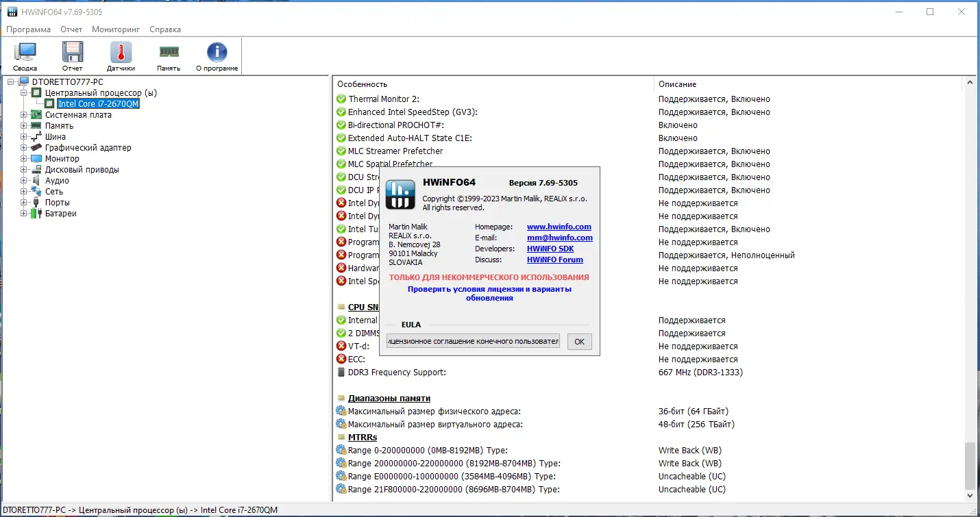This screenshot has width=980, height=517.
Task: Click the scroll-down arrow of details panel
Action: coord(970,495)
